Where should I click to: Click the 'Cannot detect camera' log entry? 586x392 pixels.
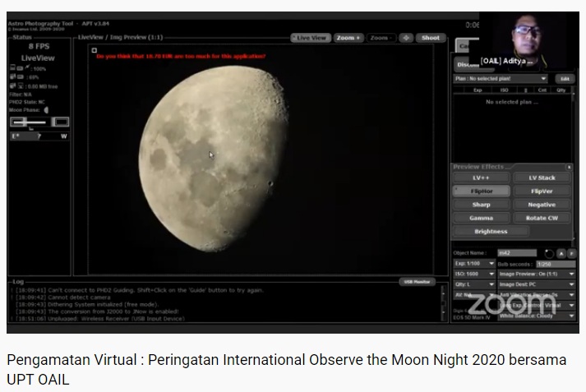point(63,297)
